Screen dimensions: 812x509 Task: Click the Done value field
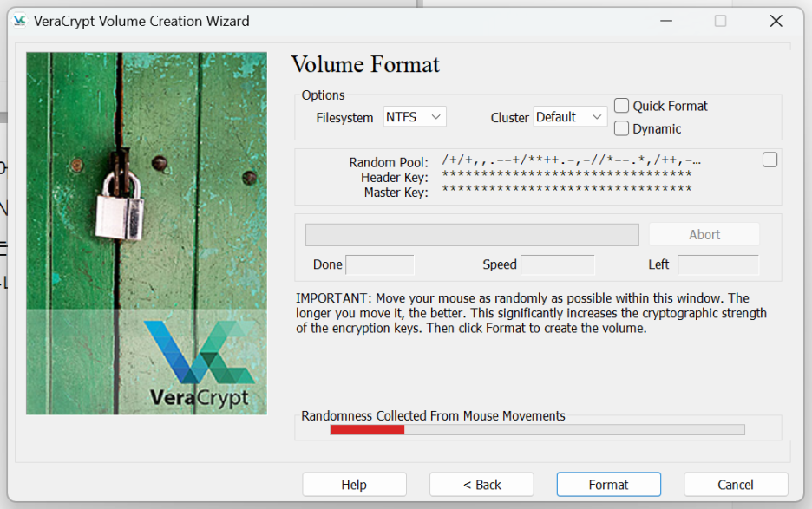coord(380,264)
